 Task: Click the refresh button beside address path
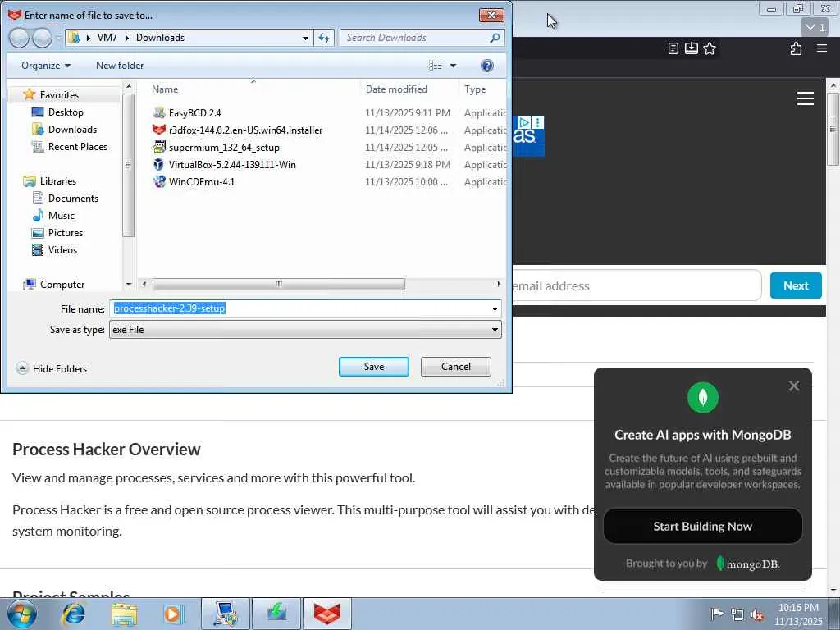[x=324, y=38]
